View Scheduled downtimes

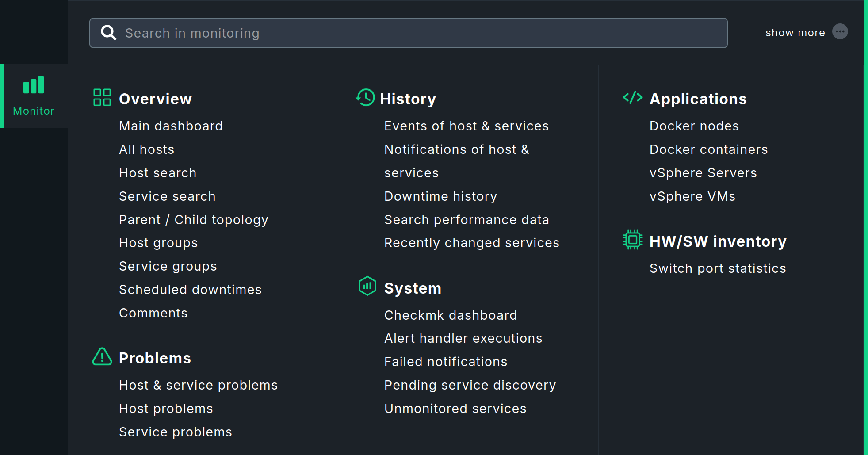pos(190,289)
